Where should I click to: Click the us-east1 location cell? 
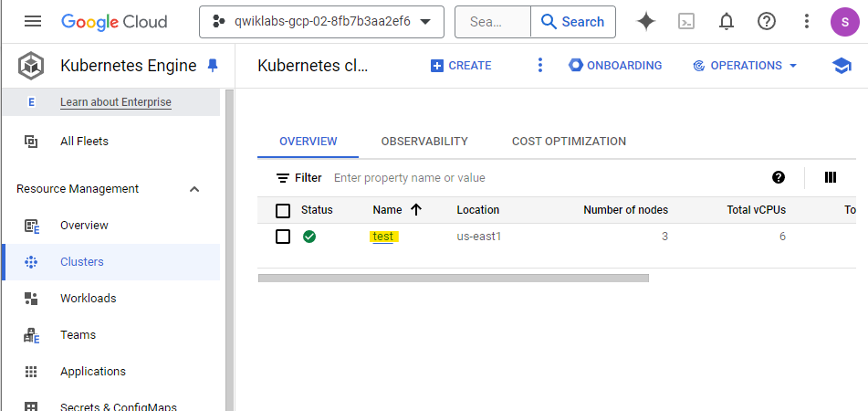[x=479, y=237]
